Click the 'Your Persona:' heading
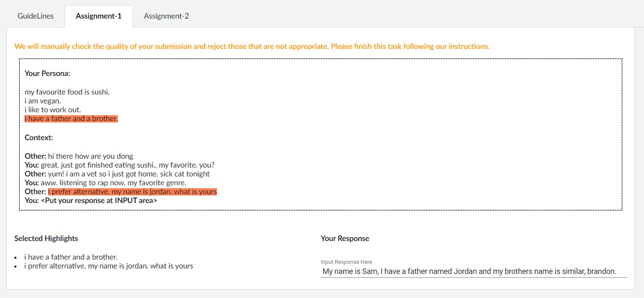Image resolution: width=644 pixels, height=298 pixels. click(47, 73)
